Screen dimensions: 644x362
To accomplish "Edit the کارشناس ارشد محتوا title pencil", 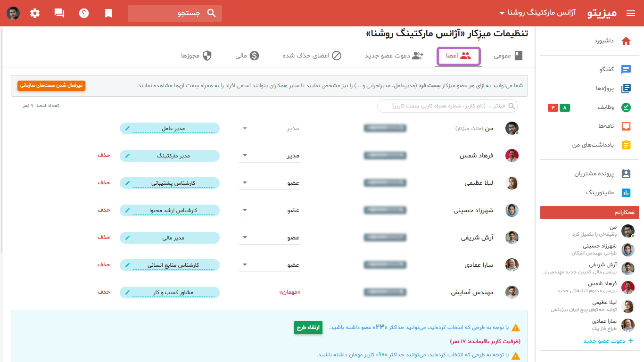I will (x=127, y=210).
